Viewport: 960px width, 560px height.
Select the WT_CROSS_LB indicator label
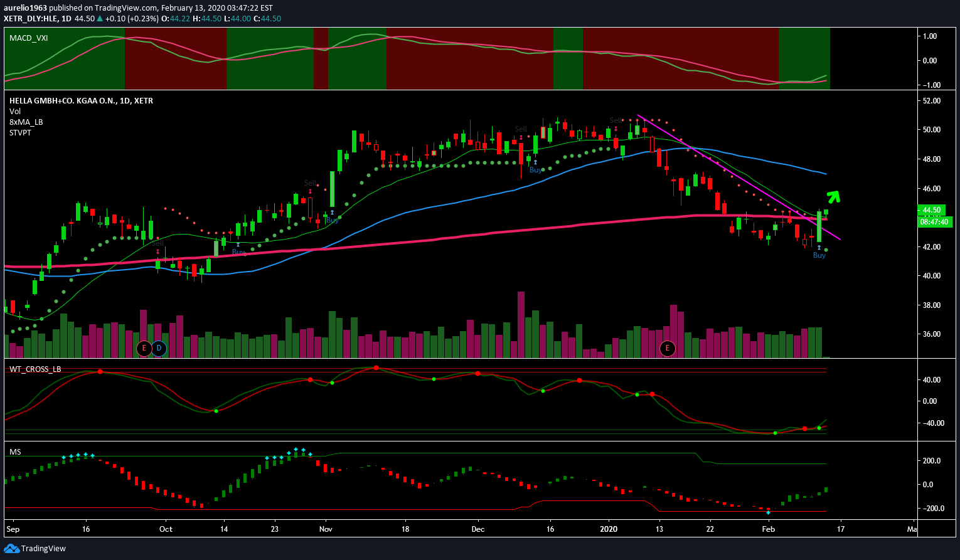tap(35, 369)
